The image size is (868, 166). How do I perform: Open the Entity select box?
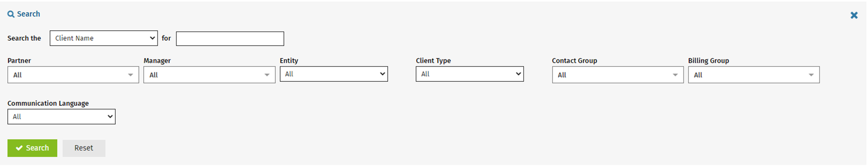pyautogui.click(x=334, y=74)
